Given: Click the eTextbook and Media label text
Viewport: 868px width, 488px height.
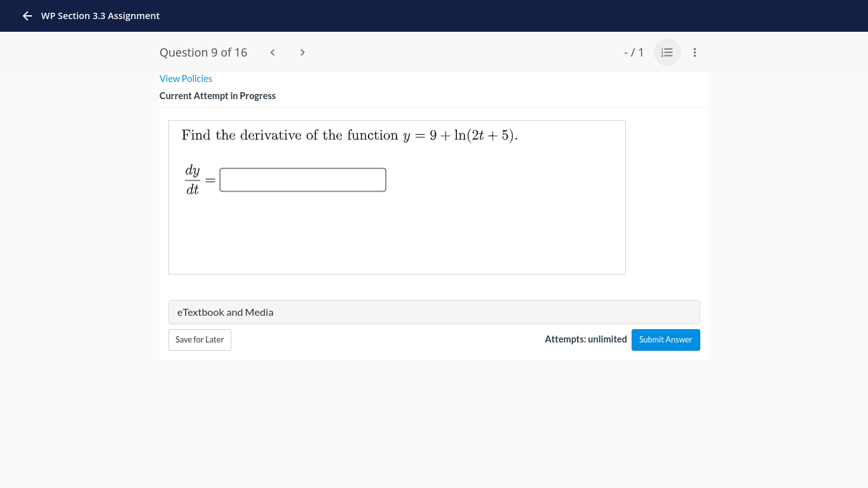Looking at the screenshot, I should pyautogui.click(x=225, y=312).
